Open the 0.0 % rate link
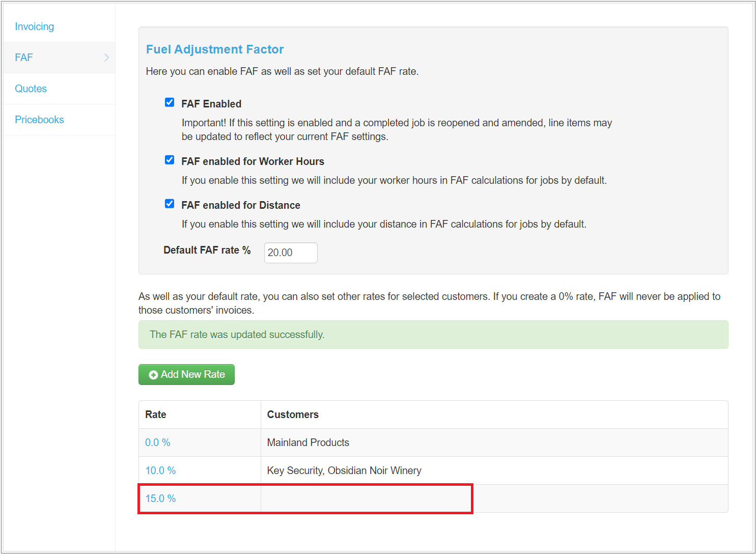 (x=157, y=442)
